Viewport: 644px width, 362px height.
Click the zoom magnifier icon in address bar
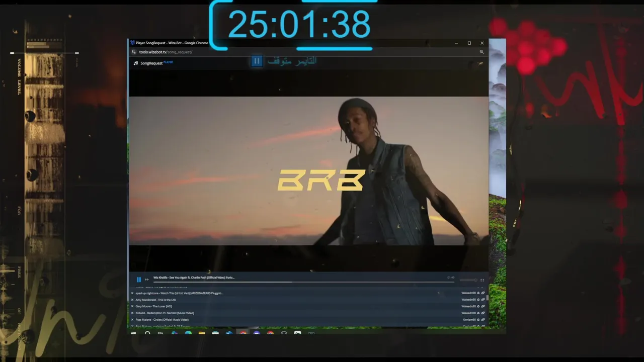click(x=481, y=52)
